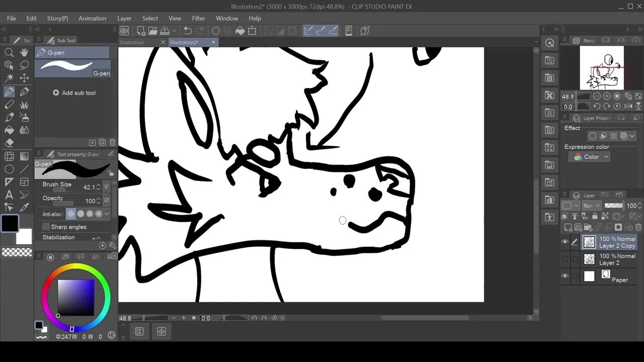Create a new canvas from command bar
This screenshot has height=362, width=644.
click(141, 31)
